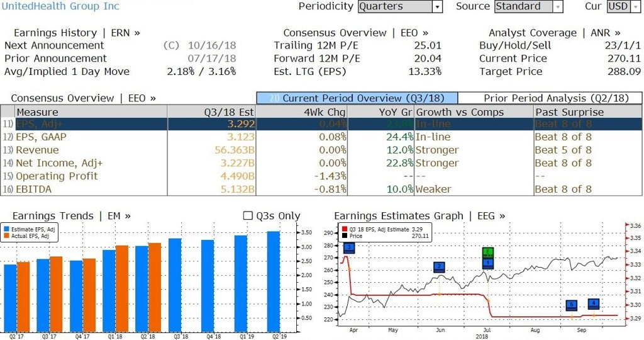Select the EPS, Adj+ row
This screenshot has width=644, height=340.
[321, 124]
